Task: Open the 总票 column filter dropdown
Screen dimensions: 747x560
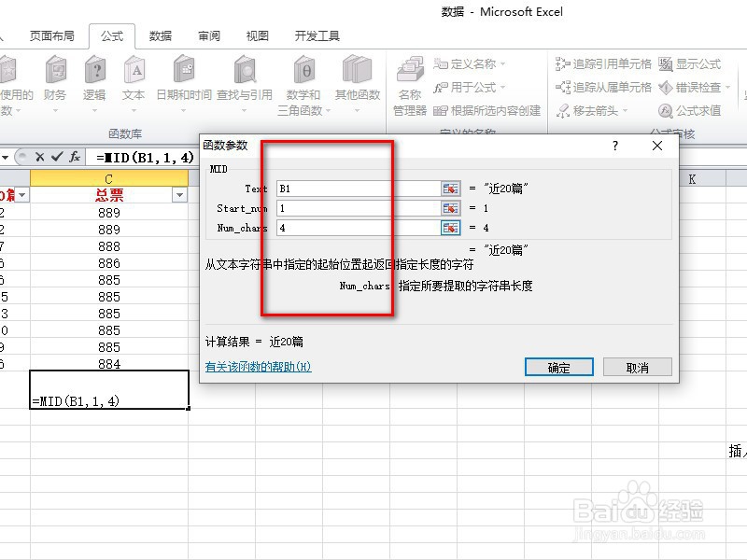Action: tap(179, 195)
